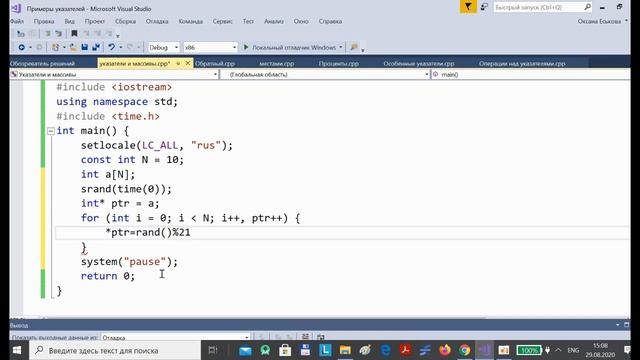Switch to Особенные указатели.cpp tab
640x360 pixels.
click(419, 64)
